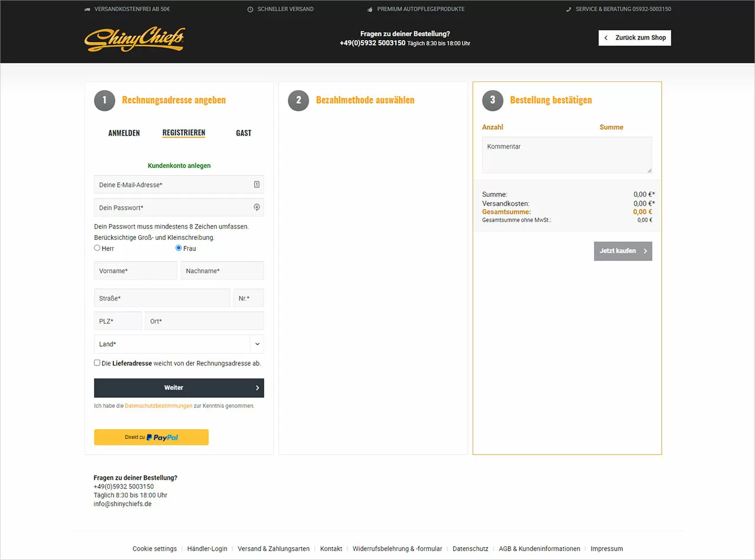Open the Datenschutzbestimmungen link
The width and height of the screenshot is (755, 560).
[158, 406]
